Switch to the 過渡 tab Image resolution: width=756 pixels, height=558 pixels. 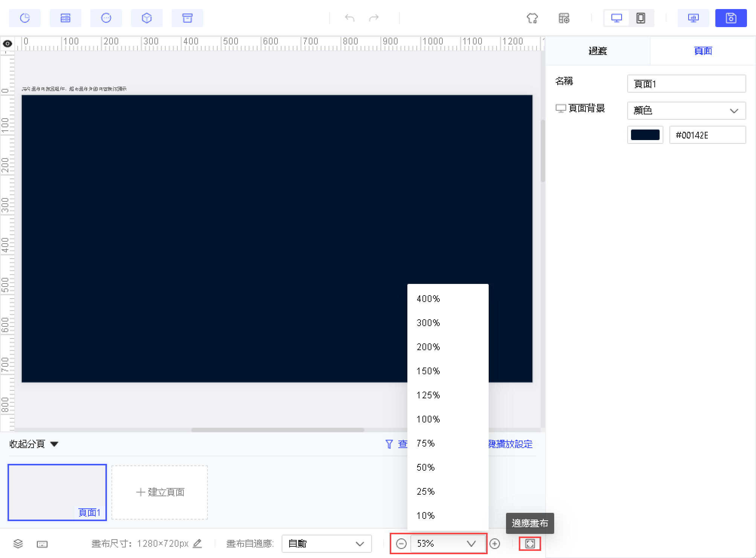(x=597, y=51)
